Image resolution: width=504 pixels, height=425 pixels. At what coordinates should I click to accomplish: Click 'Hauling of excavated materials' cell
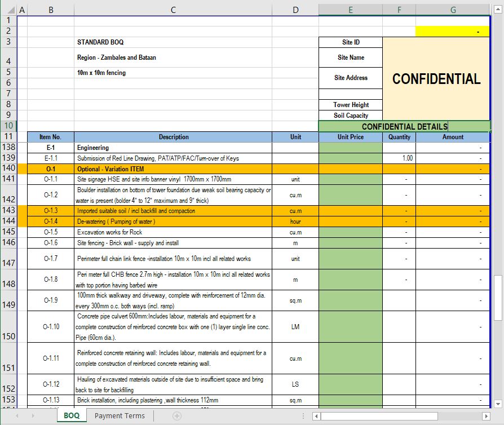173,384
